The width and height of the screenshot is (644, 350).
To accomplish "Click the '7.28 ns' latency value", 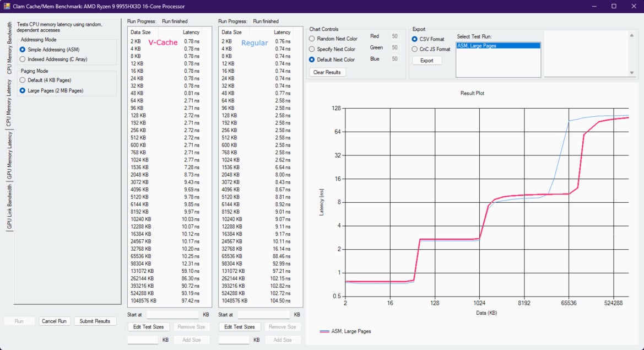I will 192,168.
